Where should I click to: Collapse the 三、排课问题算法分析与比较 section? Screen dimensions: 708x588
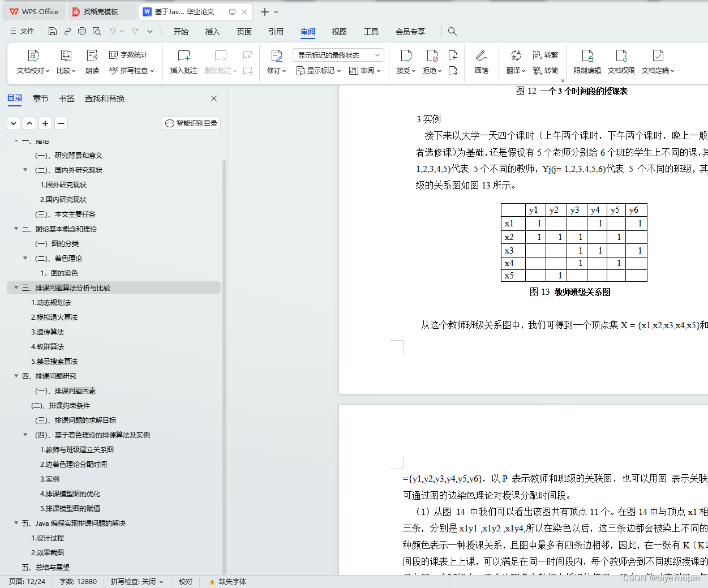(x=16, y=287)
